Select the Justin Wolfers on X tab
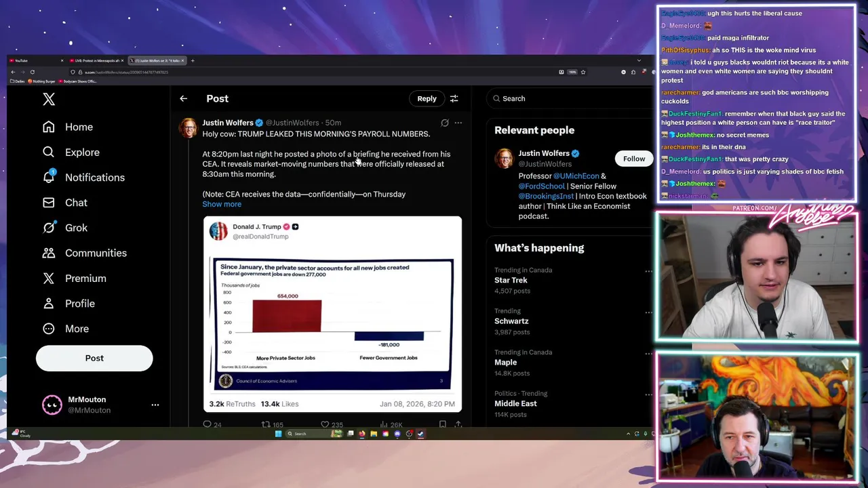The height and width of the screenshot is (488, 868). [157, 60]
